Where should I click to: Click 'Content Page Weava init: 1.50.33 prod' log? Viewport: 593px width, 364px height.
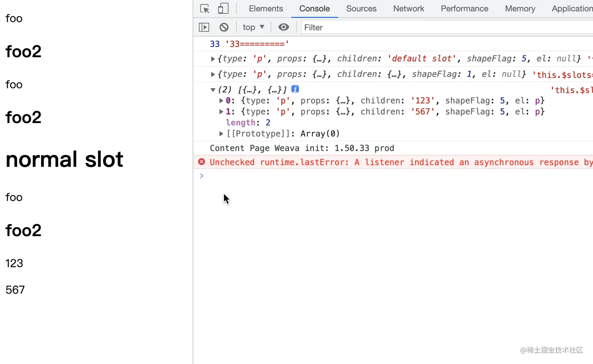tap(302, 148)
